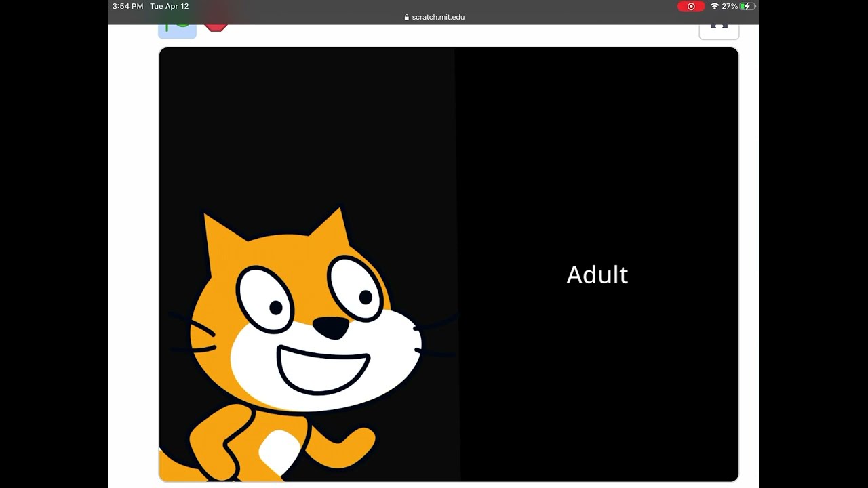
Task: Tap the battery charging icon
Action: click(747, 6)
